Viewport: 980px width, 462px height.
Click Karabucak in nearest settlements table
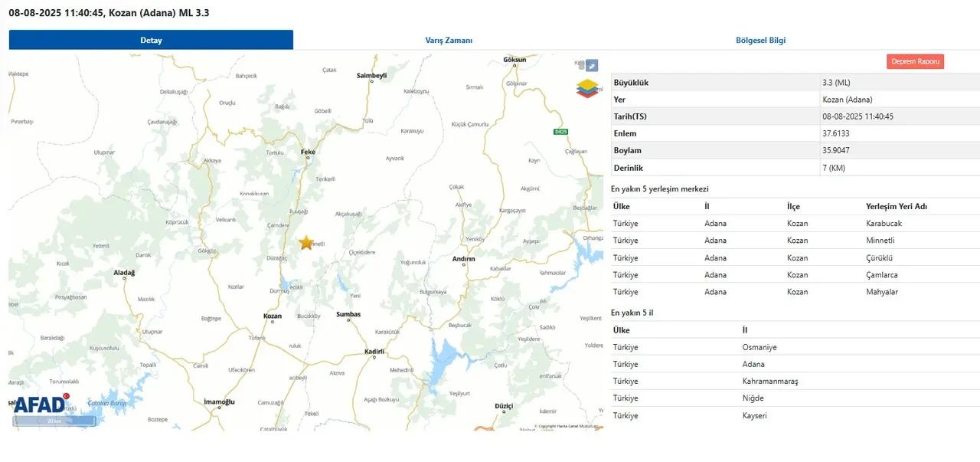tap(884, 224)
